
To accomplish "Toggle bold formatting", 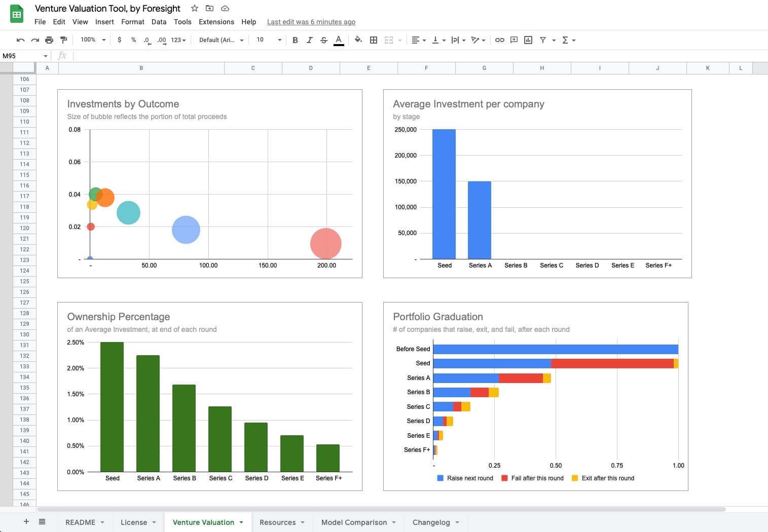I will tap(295, 40).
